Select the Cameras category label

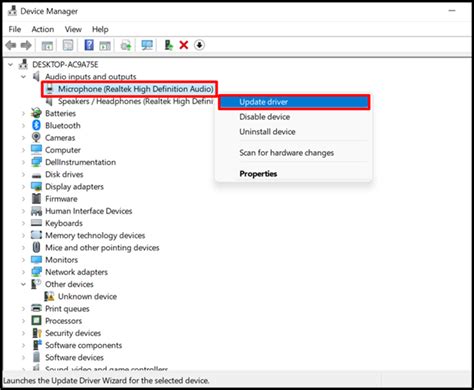click(x=60, y=138)
